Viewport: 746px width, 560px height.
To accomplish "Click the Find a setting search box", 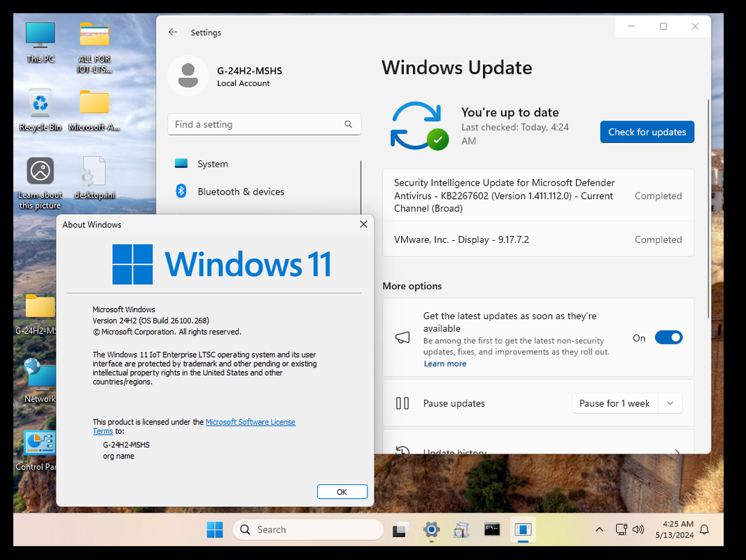I will click(264, 124).
